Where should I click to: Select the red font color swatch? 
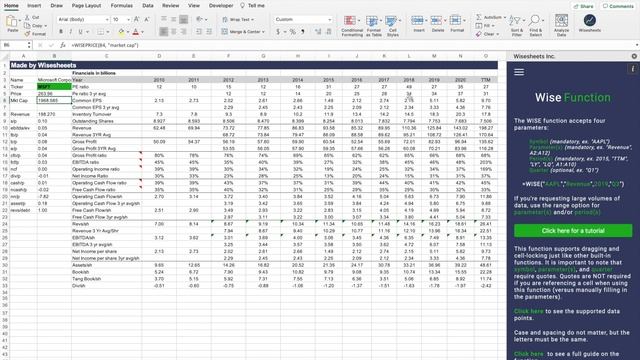coord(136,32)
